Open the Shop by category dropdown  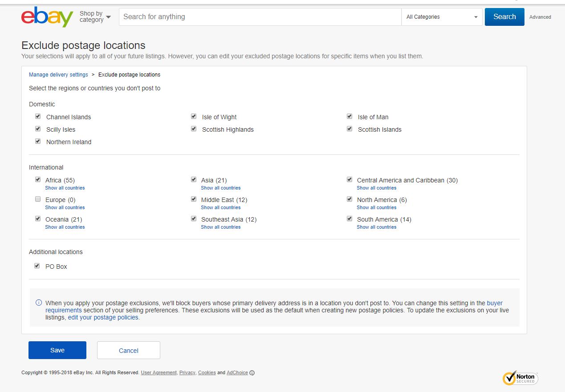tap(94, 16)
